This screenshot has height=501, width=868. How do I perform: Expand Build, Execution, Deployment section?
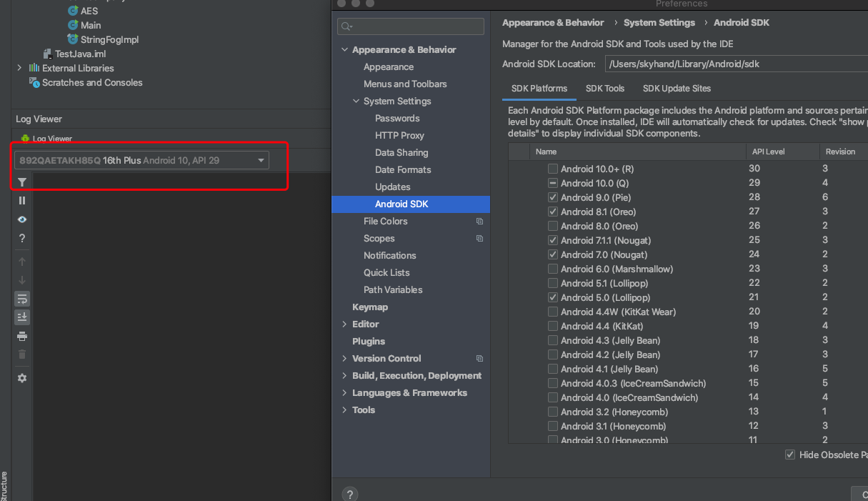tap(344, 376)
